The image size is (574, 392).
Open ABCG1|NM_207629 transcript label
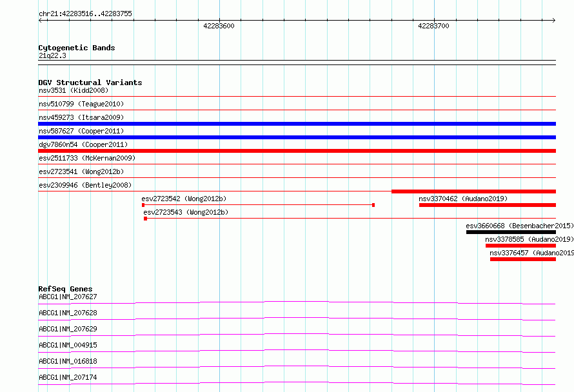pos(68,329)
